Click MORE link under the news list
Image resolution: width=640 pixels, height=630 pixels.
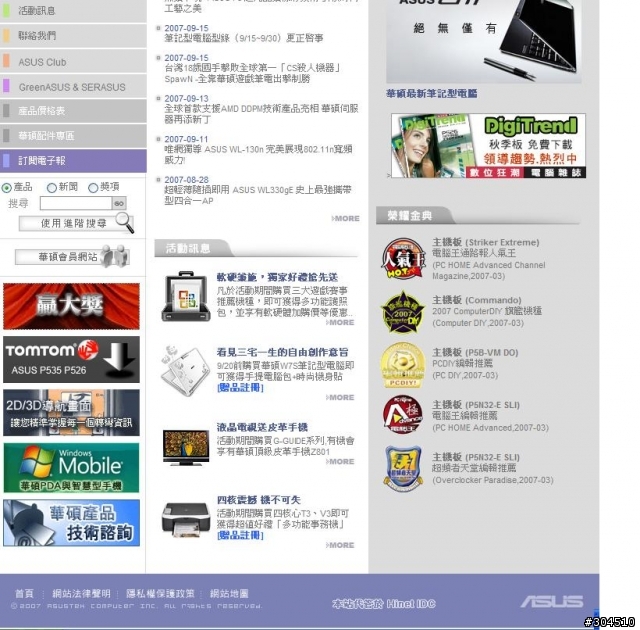(346, 218)
